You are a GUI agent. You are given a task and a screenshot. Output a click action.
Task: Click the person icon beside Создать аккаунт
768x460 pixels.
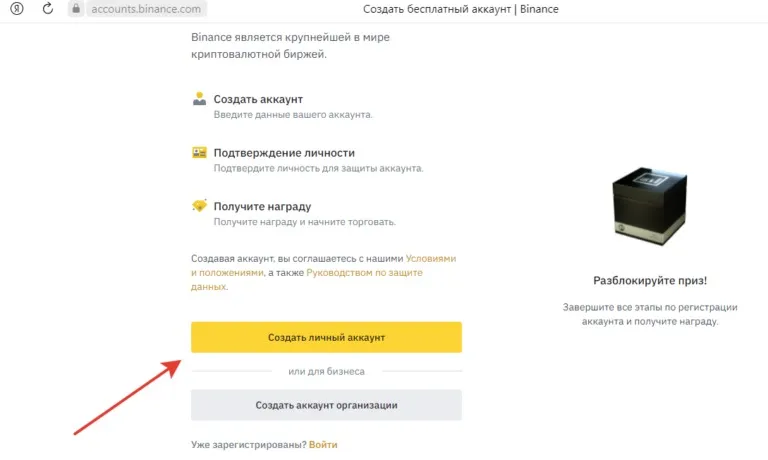pos(199,99)
